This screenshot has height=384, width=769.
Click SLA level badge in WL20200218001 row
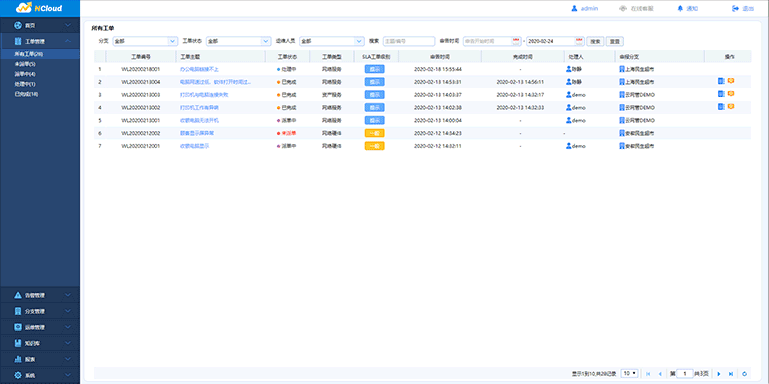[374, 69]
